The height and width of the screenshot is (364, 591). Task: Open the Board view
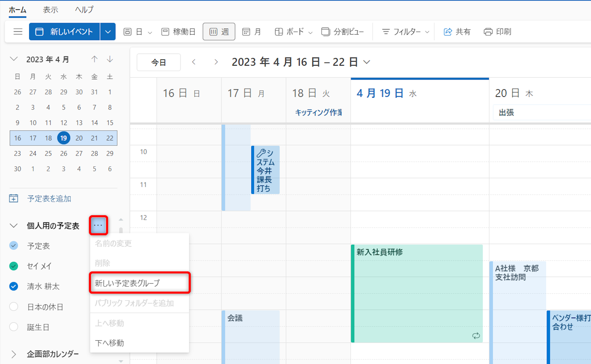point(290,32)
